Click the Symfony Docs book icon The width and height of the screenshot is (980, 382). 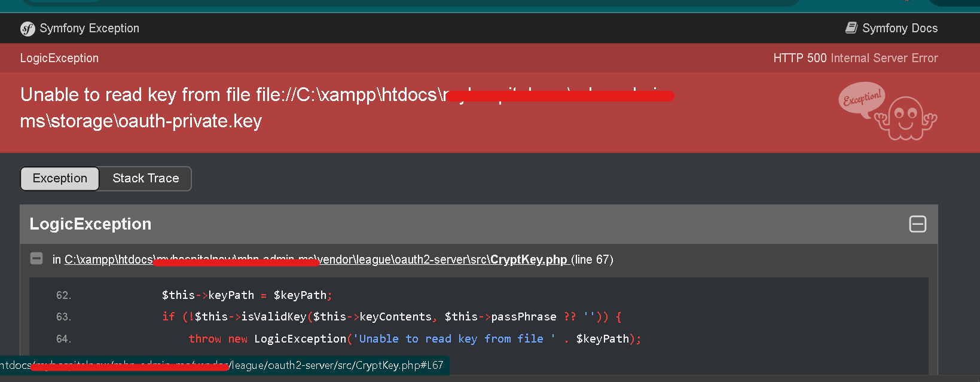(851, 28)
